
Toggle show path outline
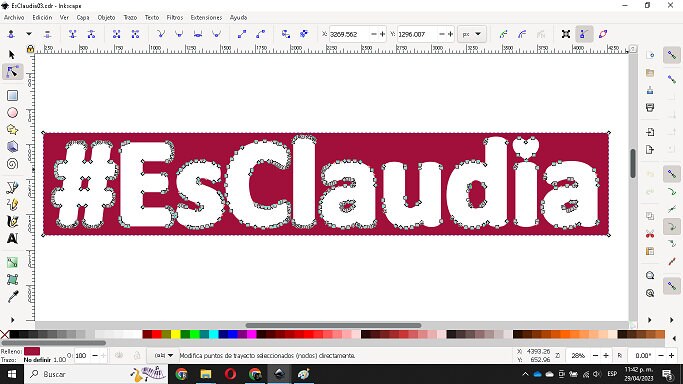(603, 34)
